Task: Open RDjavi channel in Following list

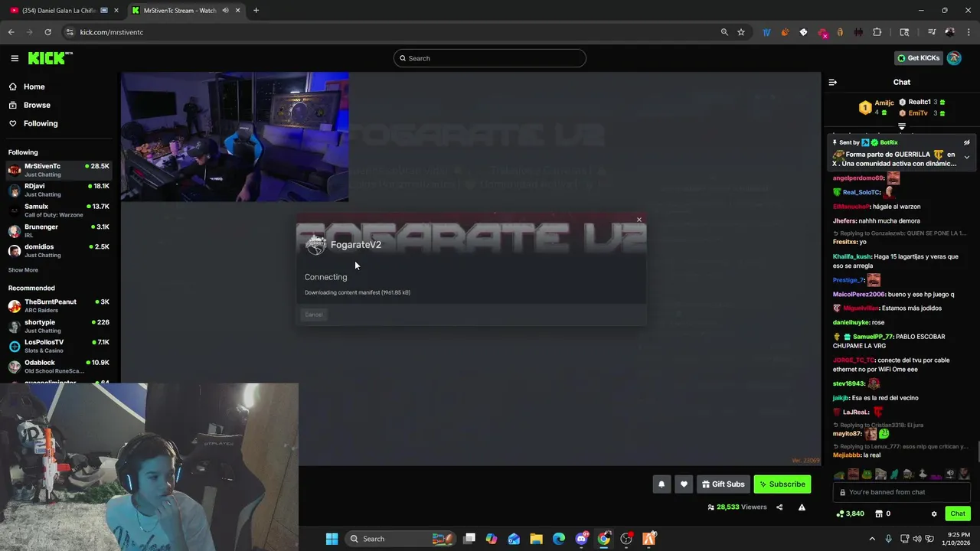Action: (60, 190)
